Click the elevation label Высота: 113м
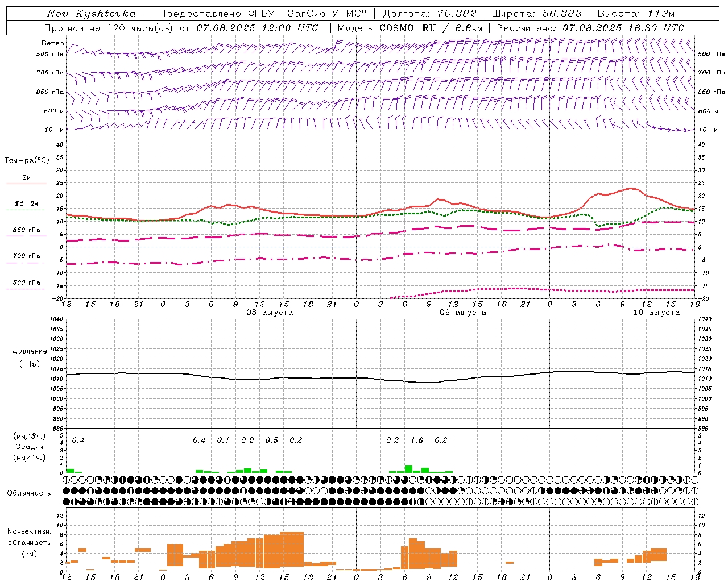This screenshot has width=728, height=582. [x=636, y=14]
